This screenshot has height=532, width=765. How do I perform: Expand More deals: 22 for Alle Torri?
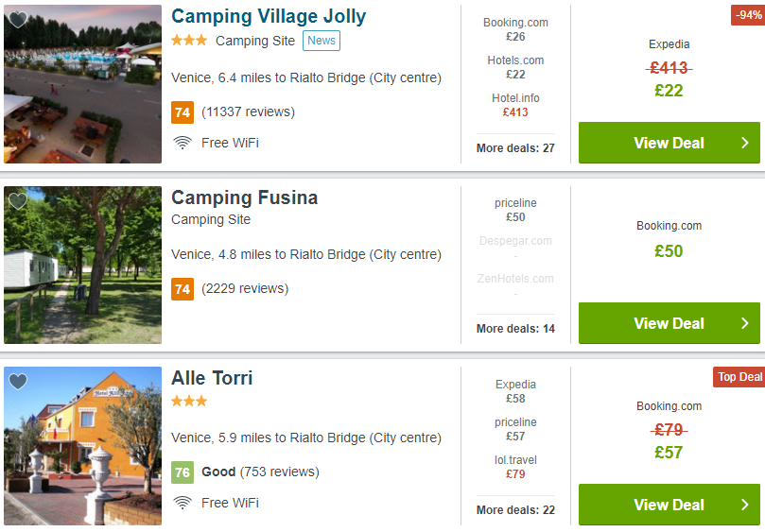(515, 510)
